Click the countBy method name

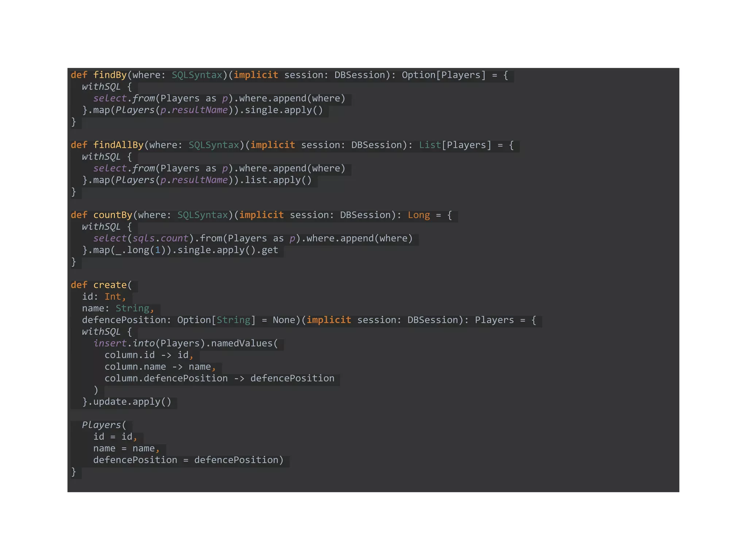coord(113,215)
